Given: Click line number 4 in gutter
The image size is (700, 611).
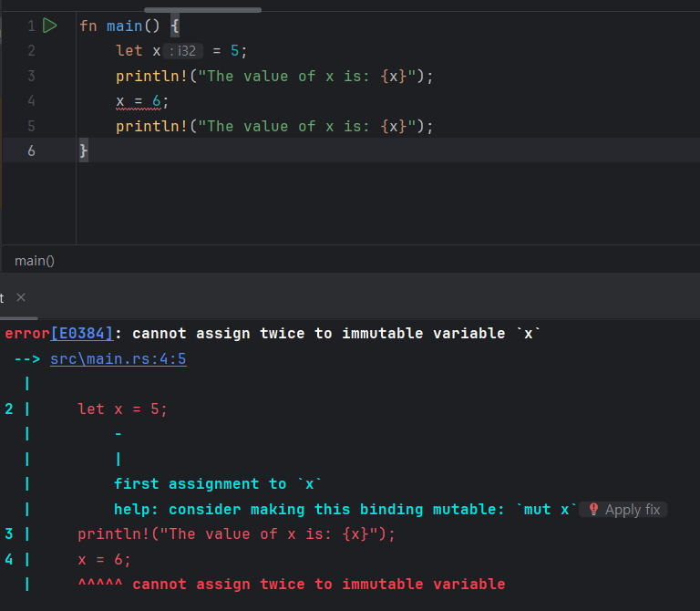Looking at the screenshot, I should coord(31,101).
